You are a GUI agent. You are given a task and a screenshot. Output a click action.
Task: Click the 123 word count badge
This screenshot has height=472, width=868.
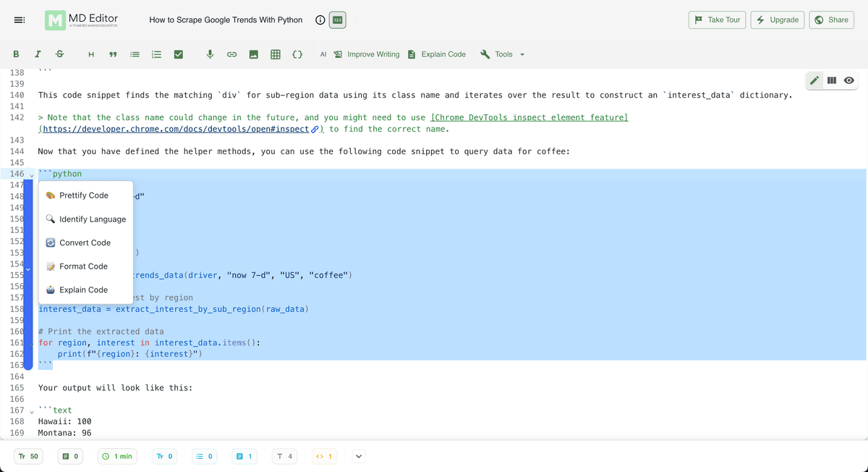click(337, 20)
